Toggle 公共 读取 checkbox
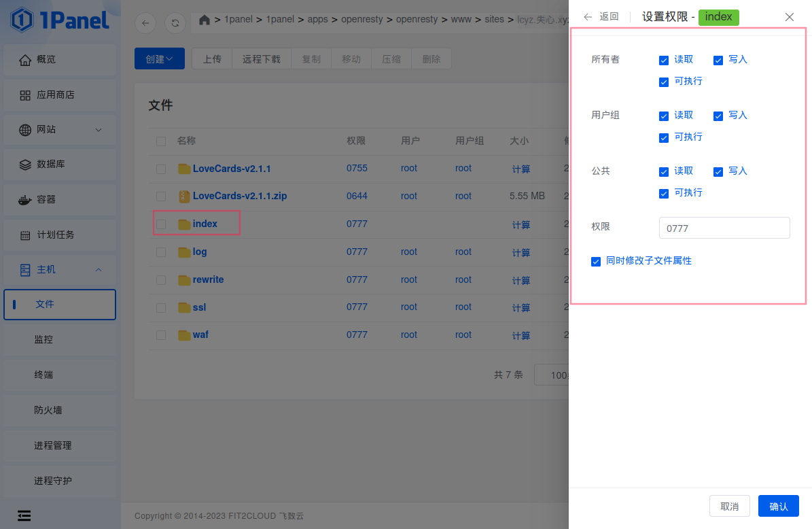 [664, 172]
